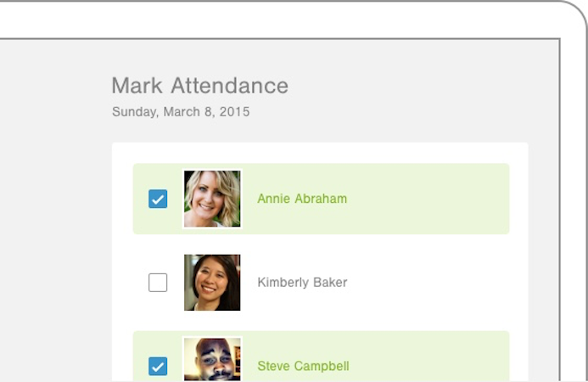Click Kimberly Baker's profile photo
Screen dimensions: 588x382
(212, 283)
